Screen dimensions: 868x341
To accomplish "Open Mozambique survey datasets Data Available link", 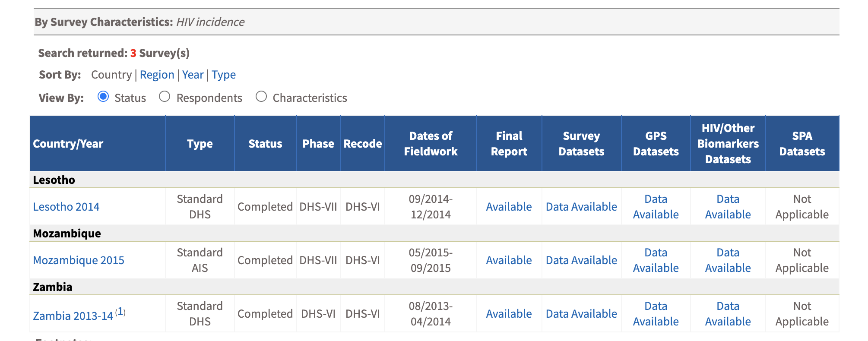I will 581,260.
